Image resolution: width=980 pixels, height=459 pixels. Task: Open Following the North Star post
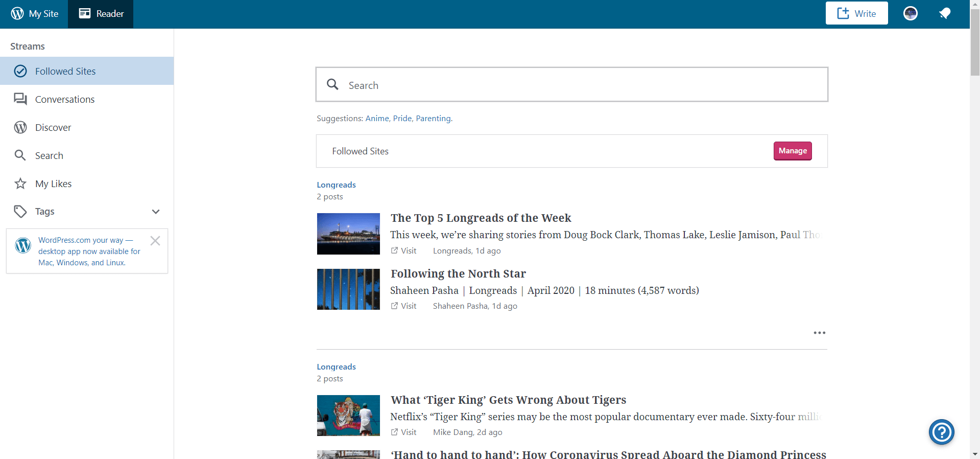click(458, 273)
